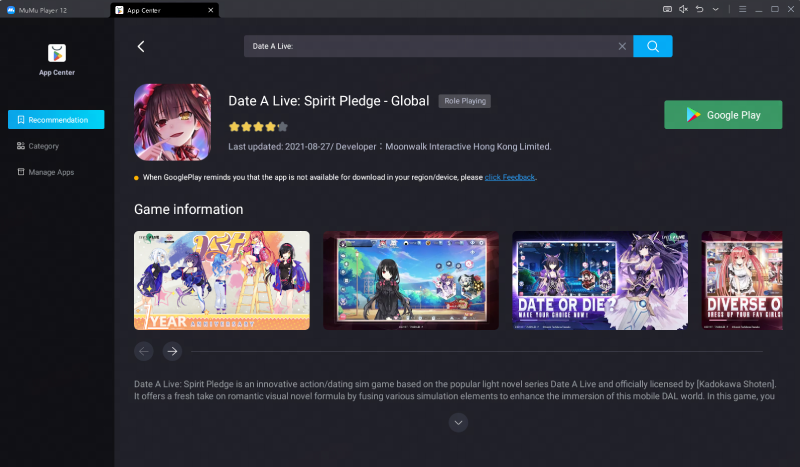800x467 pixels.
Task: Maximize the MuMu Player window
Action: click(774, 9)
